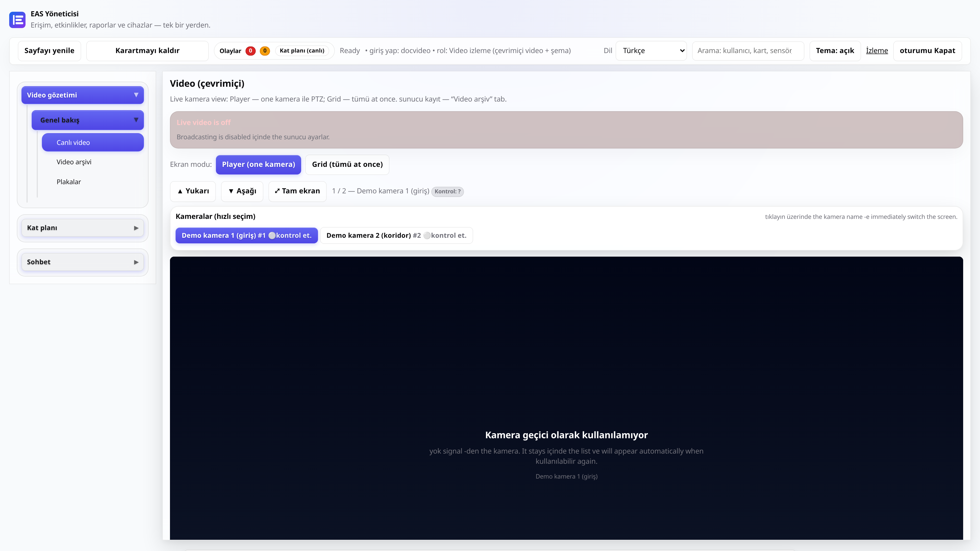Click the EAS Yöneticisi logo icon
980x551 pixels.
pos(17,19)
